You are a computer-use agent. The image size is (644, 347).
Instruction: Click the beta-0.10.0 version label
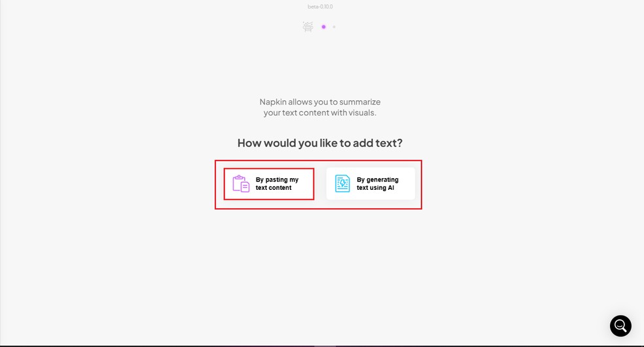click(x=320, y=7)
